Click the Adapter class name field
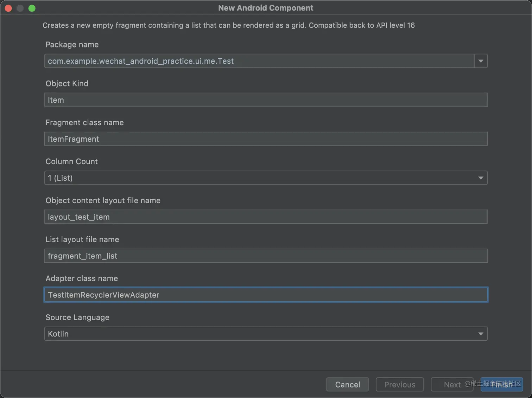The height and width of the screenshot is (398, 532). [266, 295]
